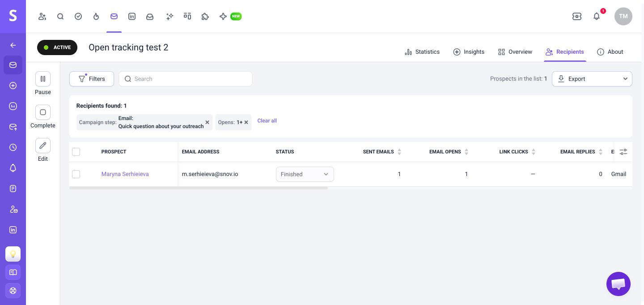
Task: Remove the Campaign step filter chip
Action: (x=207, y=122)
